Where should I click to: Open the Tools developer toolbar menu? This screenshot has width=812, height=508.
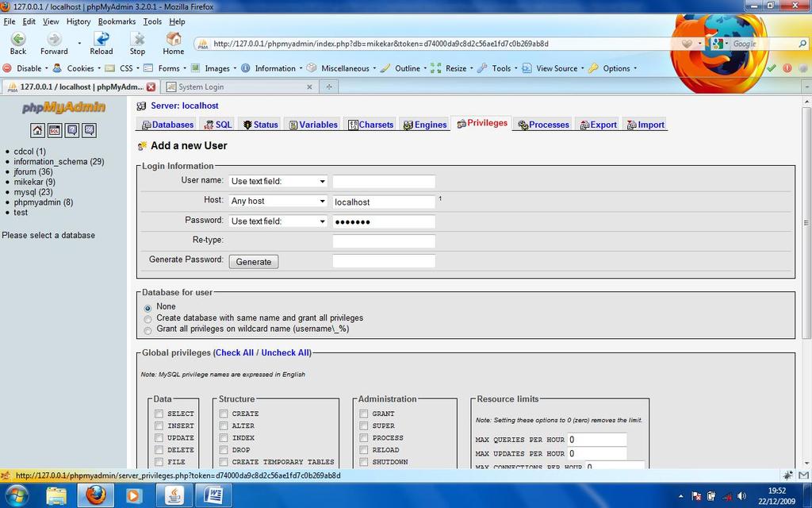pyautogui.click(x=497, y=68)
